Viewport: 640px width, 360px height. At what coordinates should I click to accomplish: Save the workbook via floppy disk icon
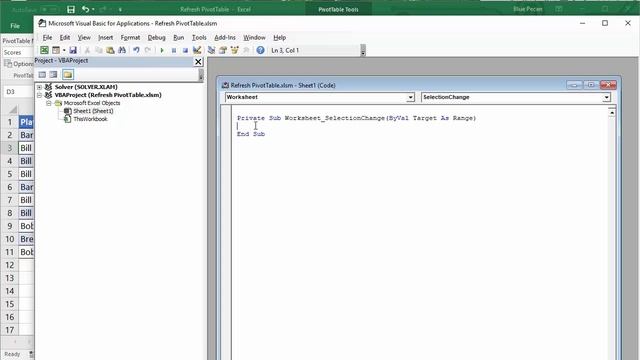coord(73,50)
